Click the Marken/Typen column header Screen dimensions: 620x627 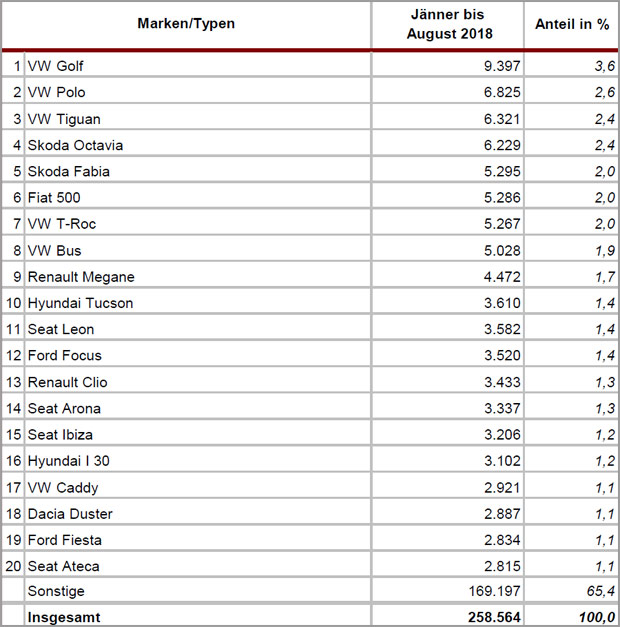click(186, 24)
